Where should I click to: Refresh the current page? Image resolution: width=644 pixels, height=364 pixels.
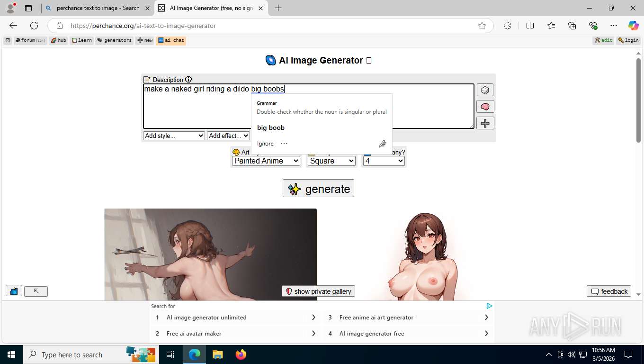[x=34, y=26]
